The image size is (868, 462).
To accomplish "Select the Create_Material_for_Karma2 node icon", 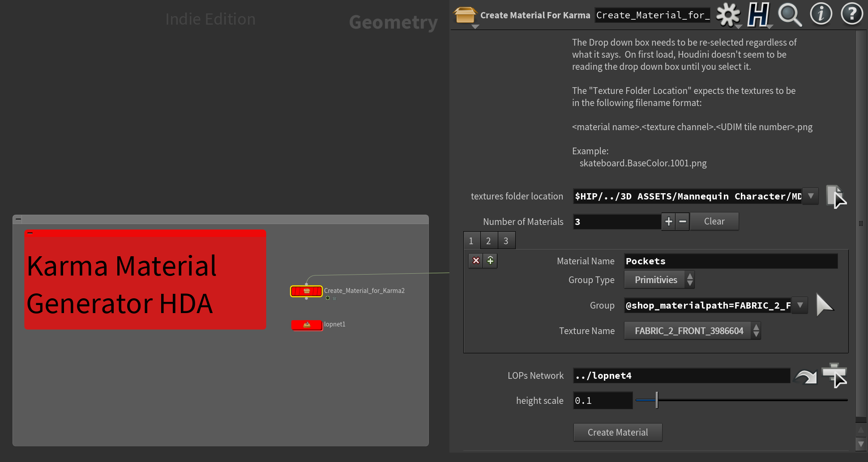I will (307, 291).
